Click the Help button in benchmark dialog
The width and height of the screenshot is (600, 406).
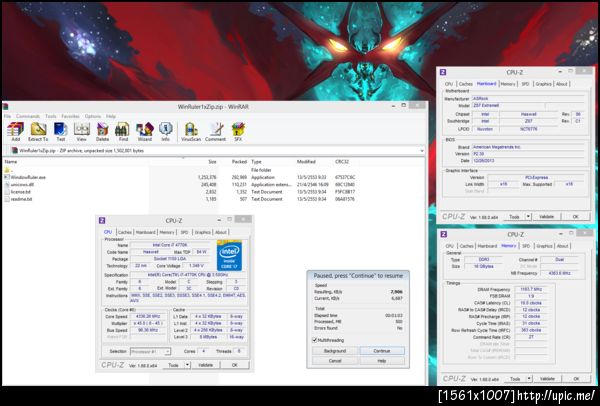tap(382, 361)
